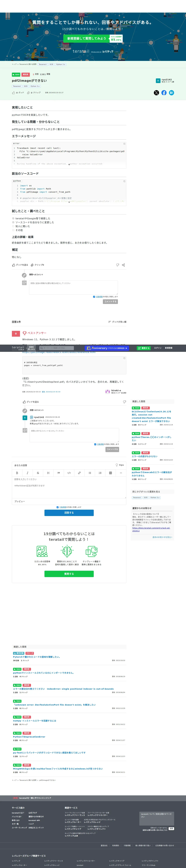Click the clip icon beside 0 クリップ
The image size is (186, 868).
[28, 93]
